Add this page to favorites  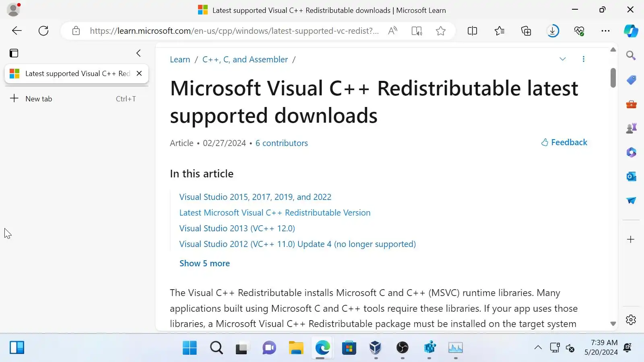point(441,31)
